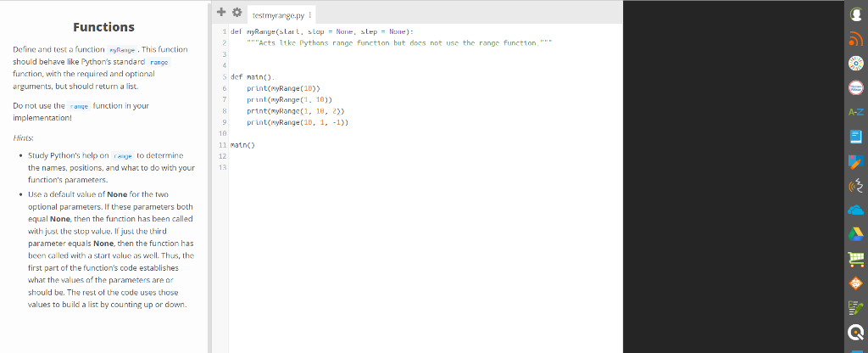Viewport: 868px width, 353px height.
Task: Open the red circular badge sidebar icon
Action: pyautogui.click(x=856, y=88)
